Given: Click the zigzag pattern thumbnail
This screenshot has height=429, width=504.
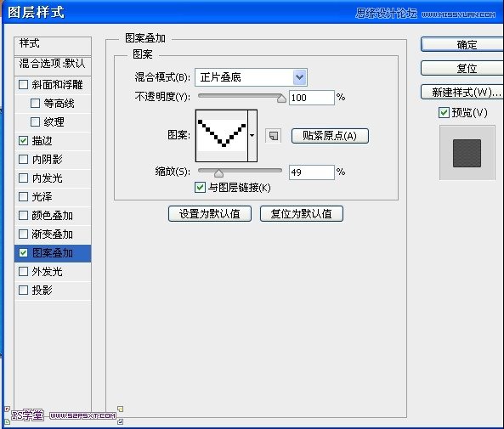Looking at the screenshot, I should [x=222, y=136].
